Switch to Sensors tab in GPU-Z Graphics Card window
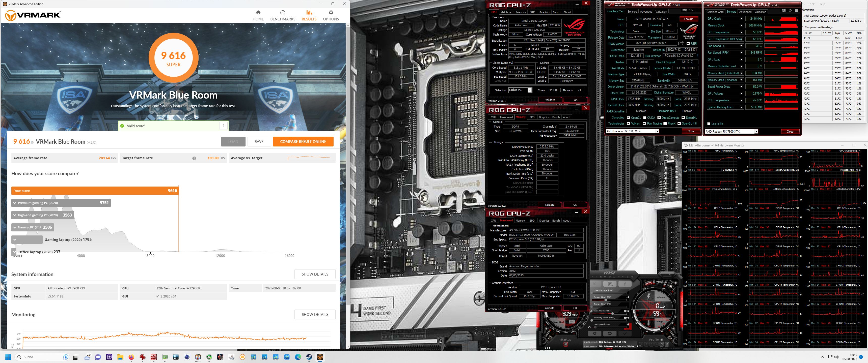This screenshot has height=363, width=868. coord(632,11)
